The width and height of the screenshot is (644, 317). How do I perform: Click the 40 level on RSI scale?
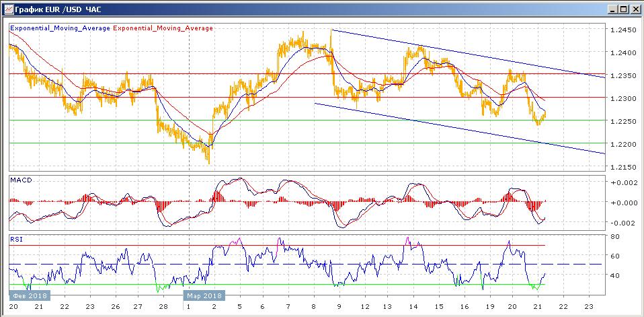click(x=614, y=275)
